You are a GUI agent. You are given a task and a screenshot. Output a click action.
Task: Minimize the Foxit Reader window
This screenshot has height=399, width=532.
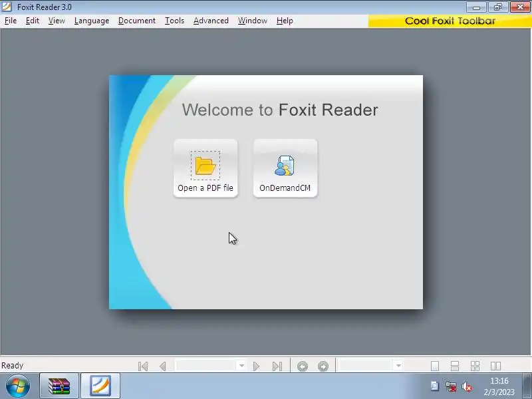(x=476, y=7)
